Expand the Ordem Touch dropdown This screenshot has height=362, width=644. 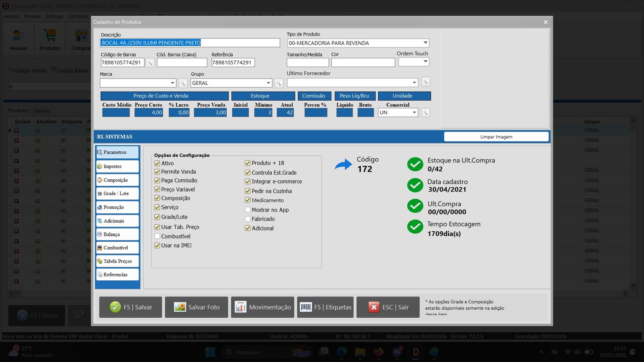pyautogui.click(x=425, y=62)
